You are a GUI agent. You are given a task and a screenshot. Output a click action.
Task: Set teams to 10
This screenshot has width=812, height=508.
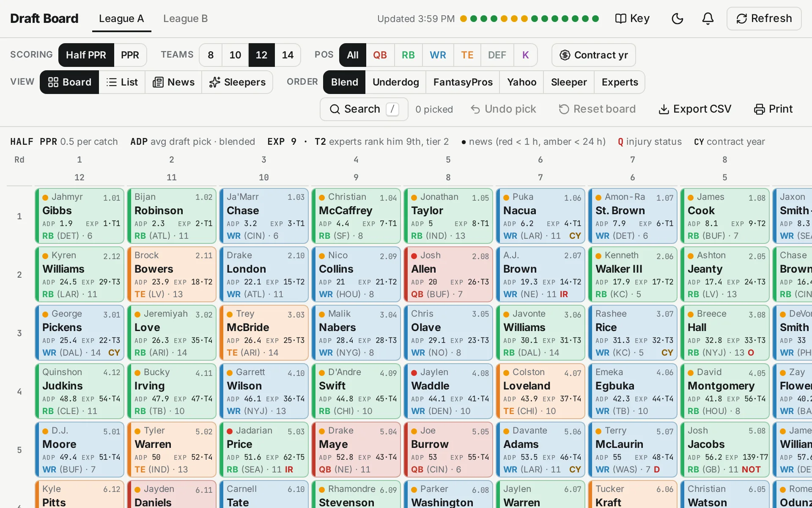[235, 55]
